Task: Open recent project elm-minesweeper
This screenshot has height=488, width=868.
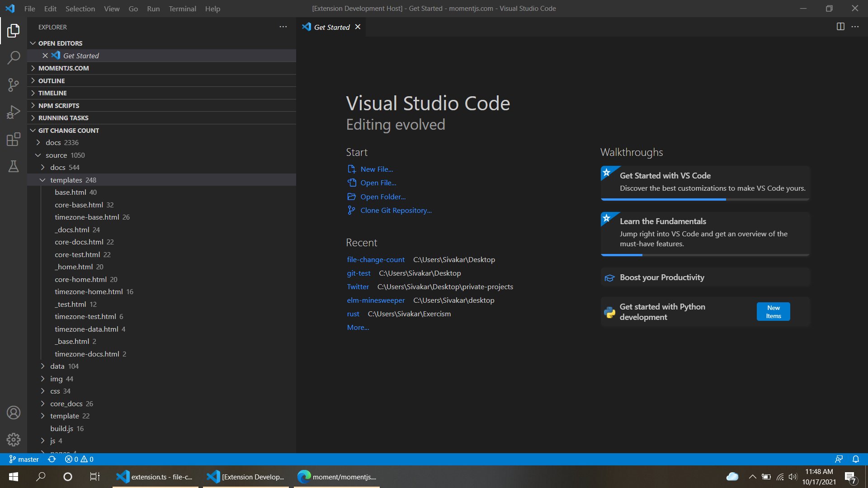Action: pos(376,300)
